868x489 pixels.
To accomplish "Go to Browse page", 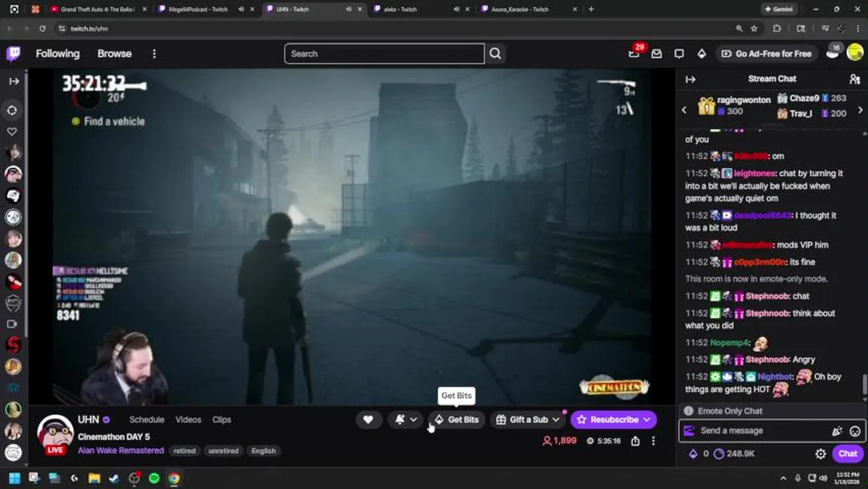I will [x=114, y=54].
